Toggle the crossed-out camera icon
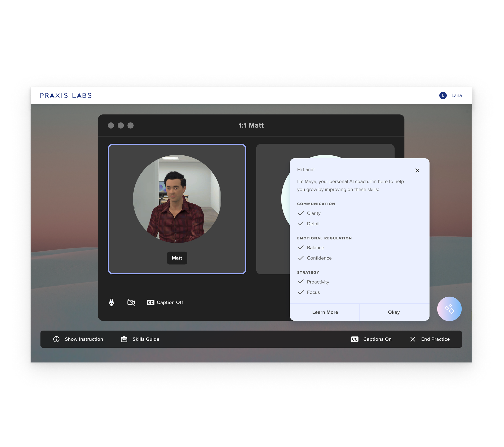 [131, 302]
